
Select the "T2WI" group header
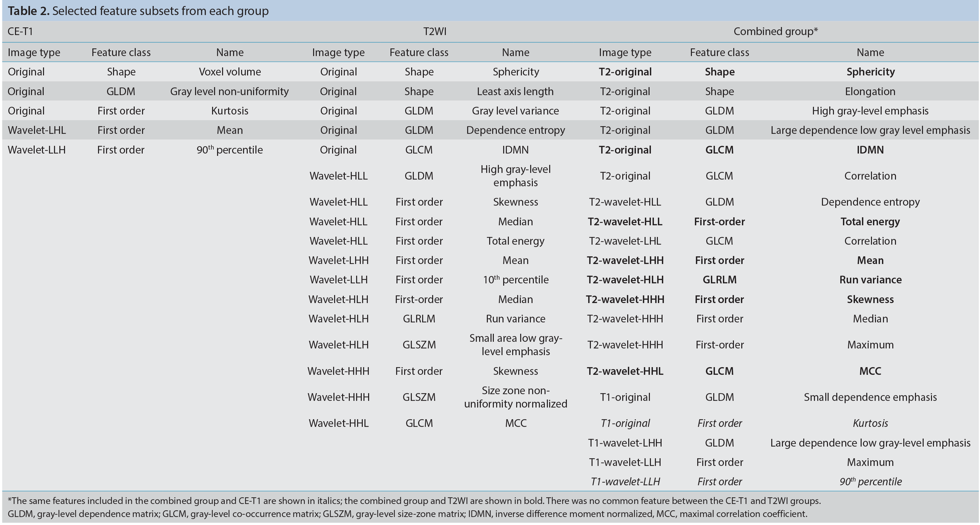tap(435, 31)
